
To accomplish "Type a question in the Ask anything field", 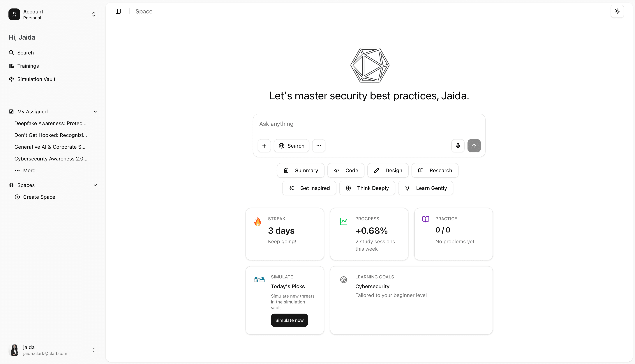I will click(x=350, y=124).
